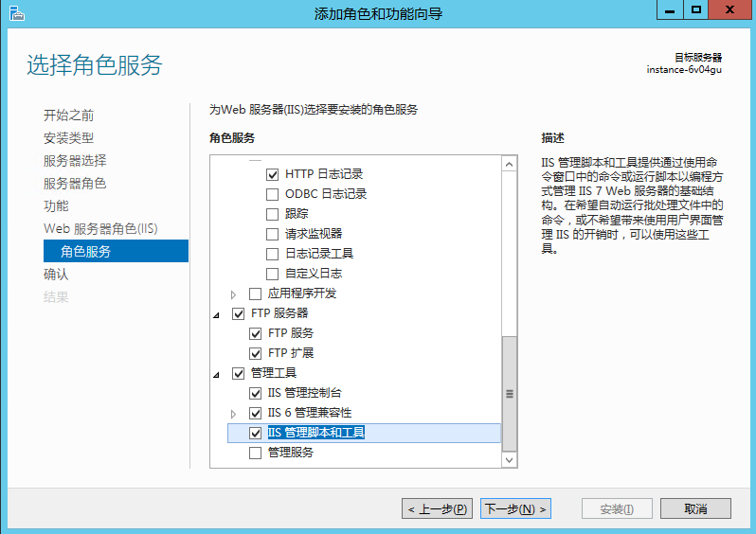Click 上一步(P) button
The width and height of the screenshot is (756, 534).
tap(437, 508)
